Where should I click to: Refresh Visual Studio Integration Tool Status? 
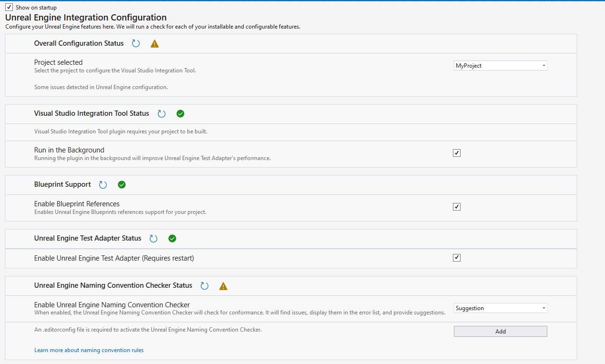[162, 114]
